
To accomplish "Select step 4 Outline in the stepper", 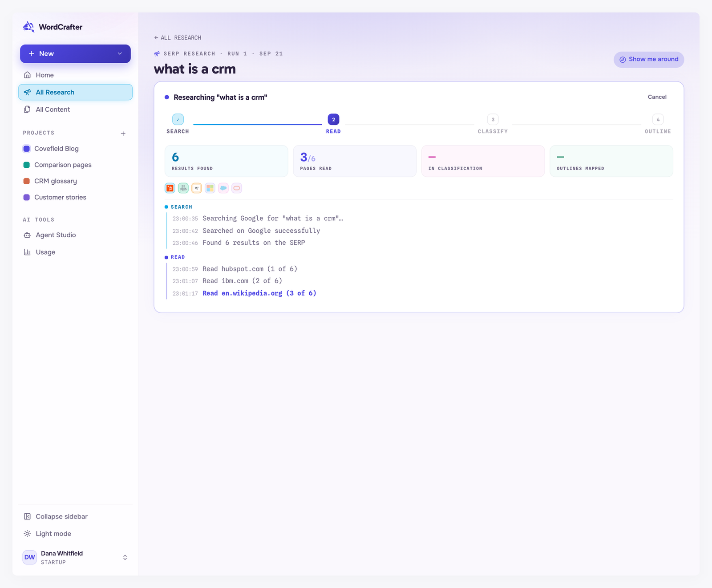I will (x=658, y=119).
